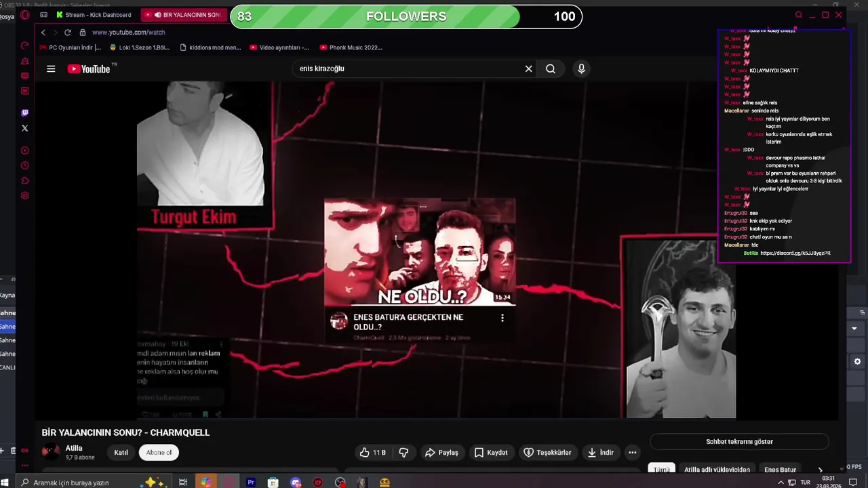Subscribe with Abone ol button

(x=159, y=452)
